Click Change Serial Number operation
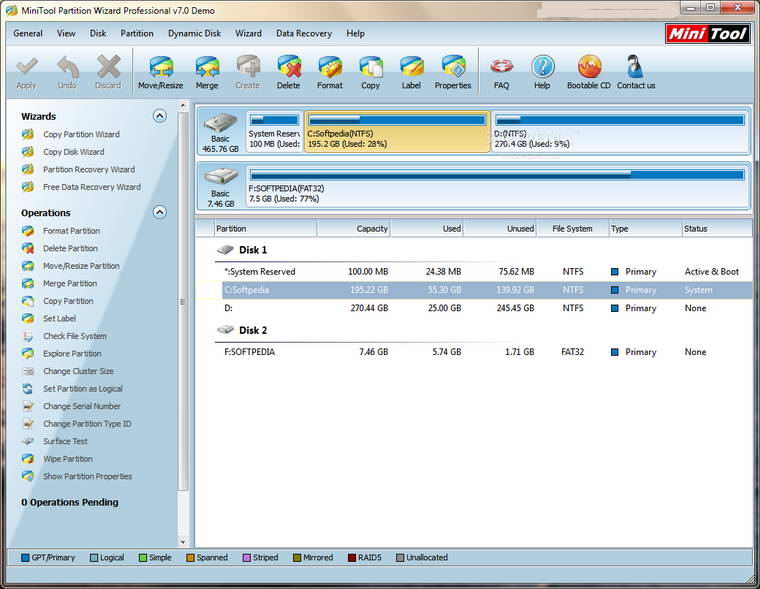 click(x=82, y=406)
